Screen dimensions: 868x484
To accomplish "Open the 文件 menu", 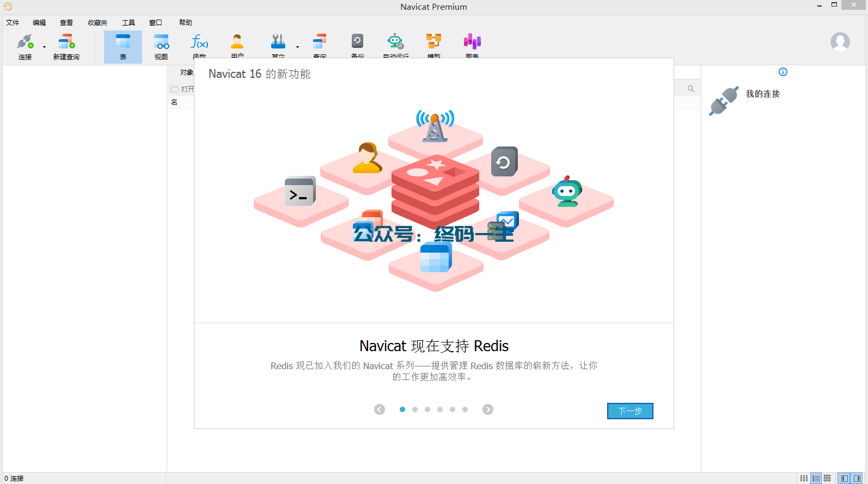I will pyautogui.click(x=13, y=22).
